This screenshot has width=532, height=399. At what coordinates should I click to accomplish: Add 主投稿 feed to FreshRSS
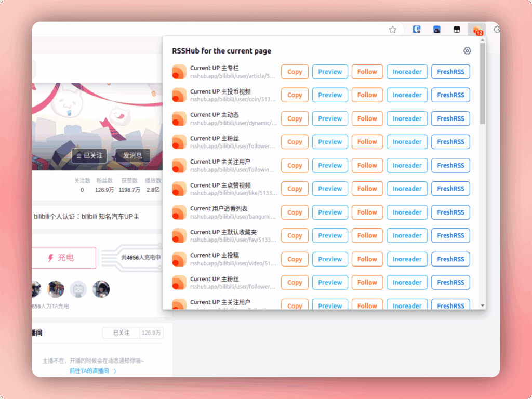coord(450,259)
